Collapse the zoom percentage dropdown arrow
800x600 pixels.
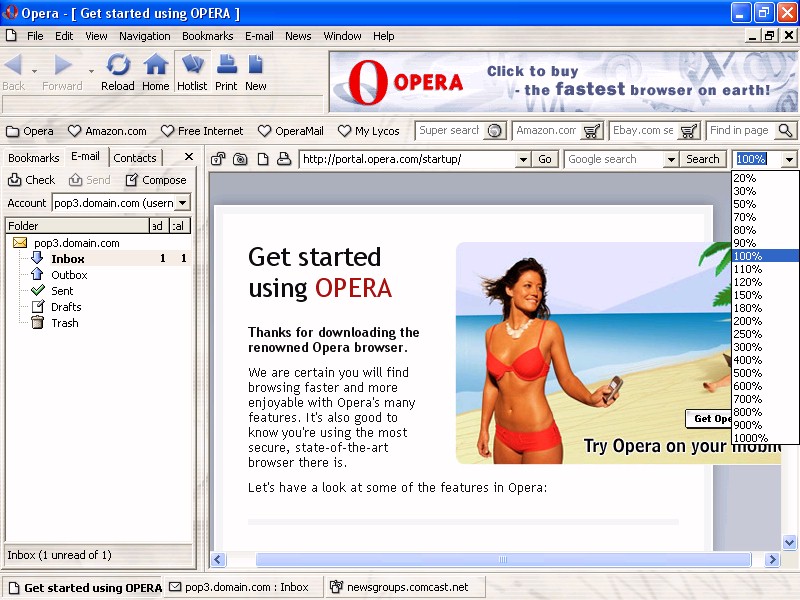[789, 160]
